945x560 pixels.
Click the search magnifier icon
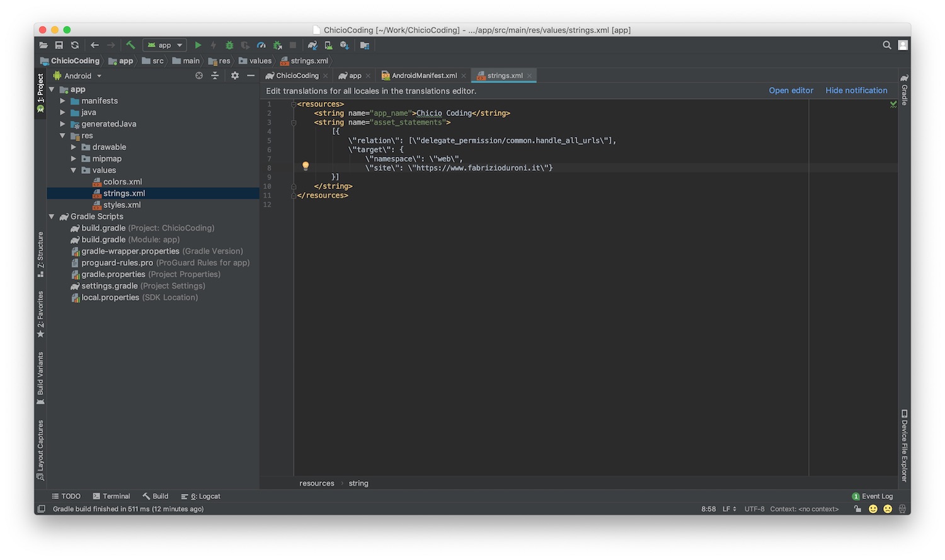(x=887, y=45)
